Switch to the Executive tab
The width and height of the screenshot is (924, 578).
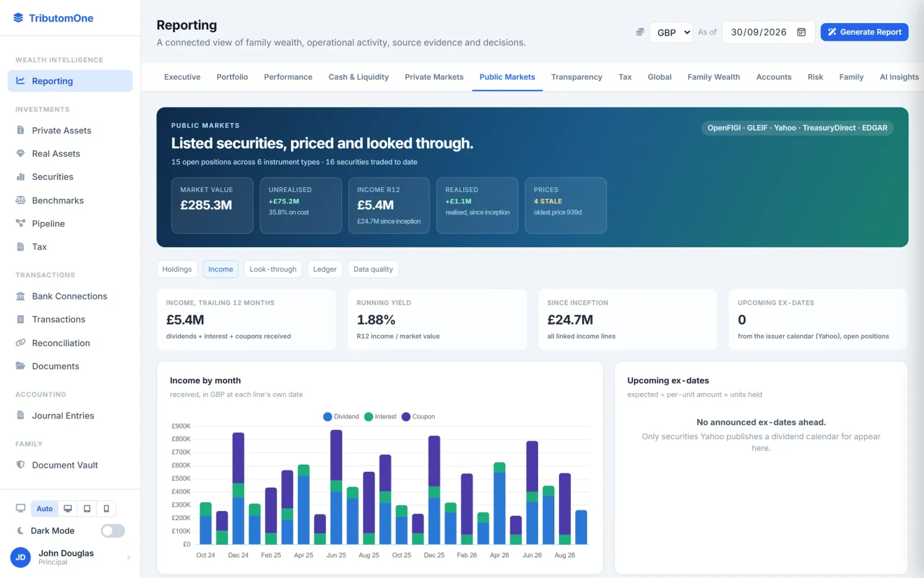point(182,77)
